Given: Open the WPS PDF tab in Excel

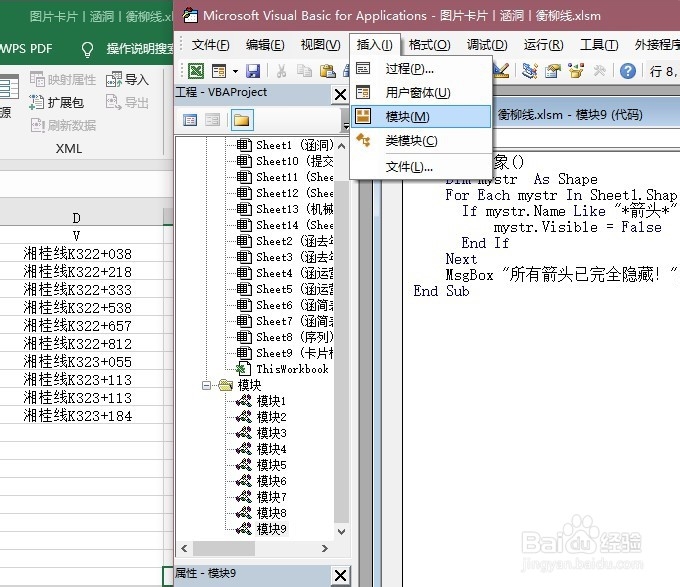Looking at the screenshot, I should click(26, 48).
